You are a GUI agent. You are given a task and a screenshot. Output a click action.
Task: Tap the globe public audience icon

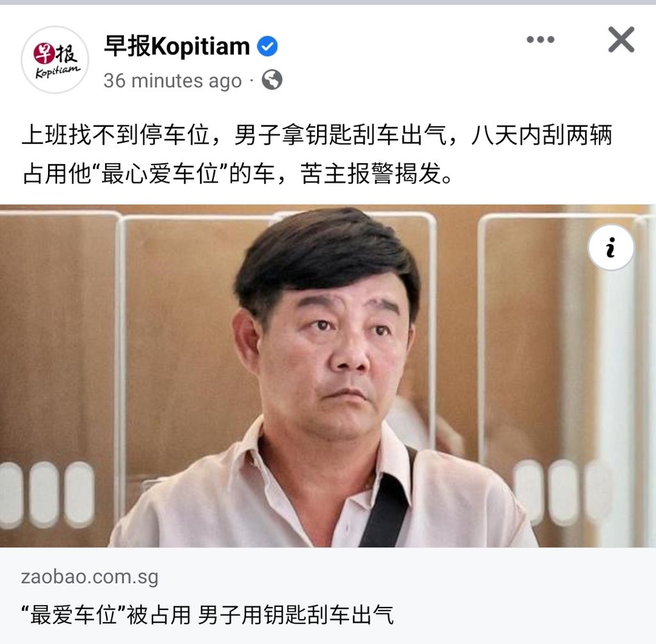272,80
